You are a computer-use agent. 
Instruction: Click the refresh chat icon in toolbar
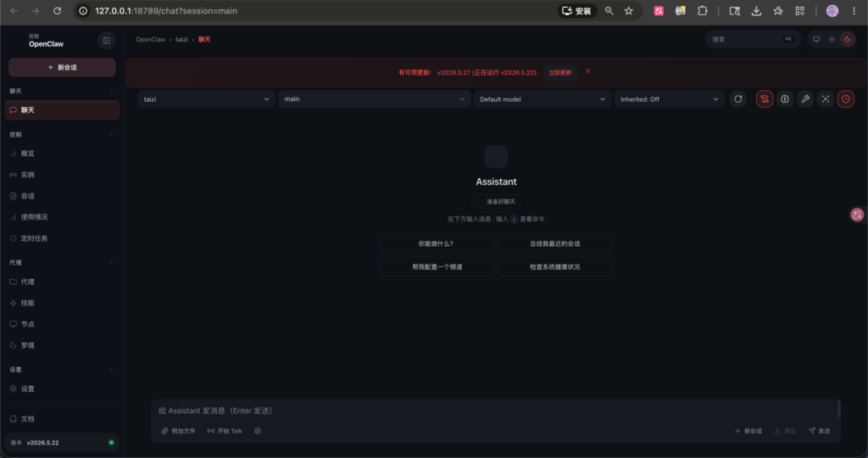(x=738, y=99)
